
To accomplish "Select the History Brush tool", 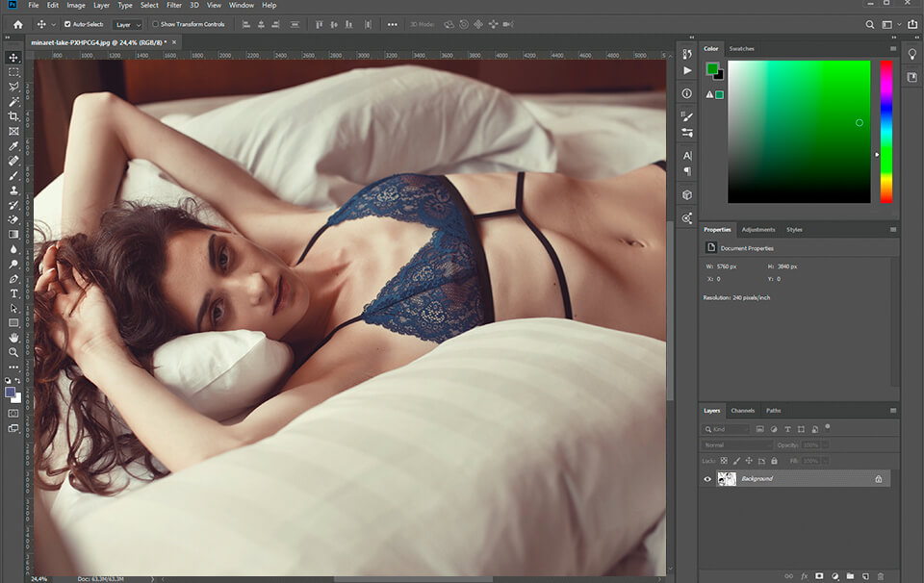I will 13,205.
